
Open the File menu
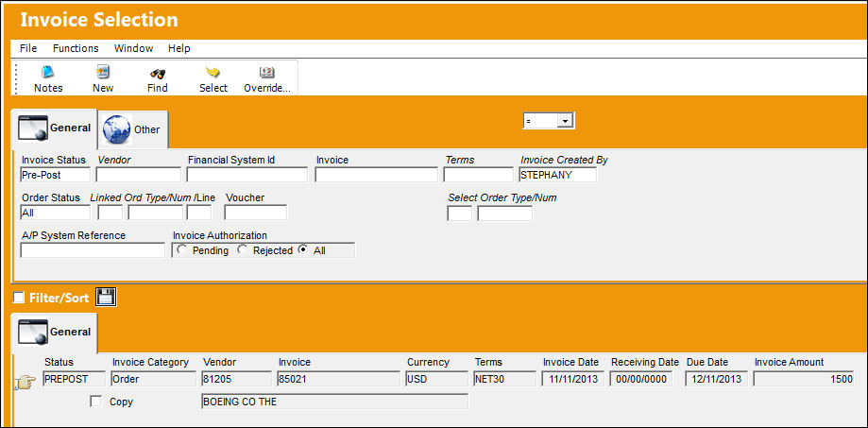tap(28, 48)
